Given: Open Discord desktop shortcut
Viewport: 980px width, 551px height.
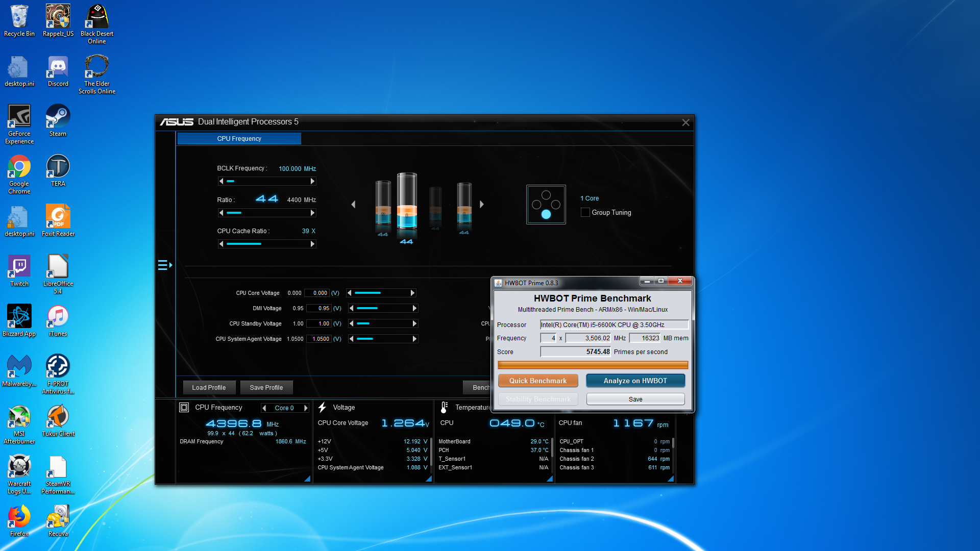Looking at the screenshot, I should pyautogui.click(x=58, y=71).
